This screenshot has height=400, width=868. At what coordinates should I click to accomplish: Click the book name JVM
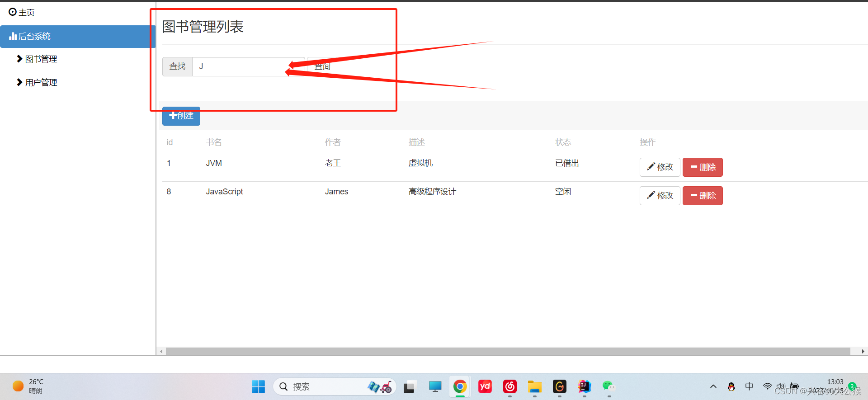pos(214,163)
